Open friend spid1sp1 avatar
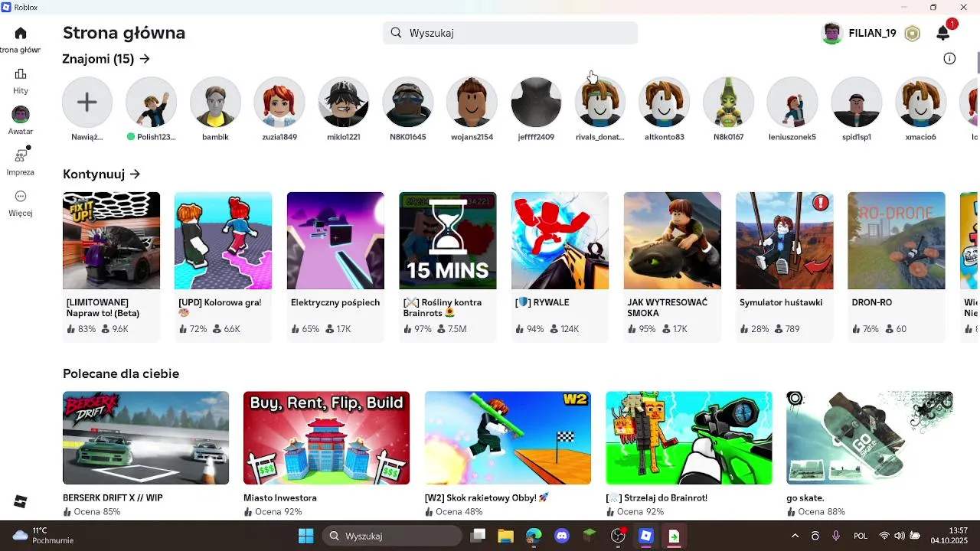Image resolution: width=980 pixels, height=551 pixels. coord(856,102)
